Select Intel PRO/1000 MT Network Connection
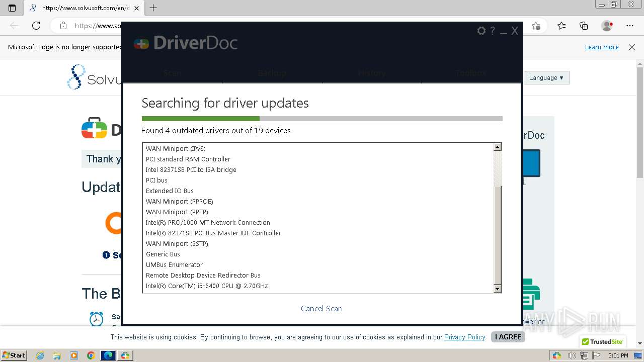Screen dimensions: 644x362 click(x=208, y=223)
